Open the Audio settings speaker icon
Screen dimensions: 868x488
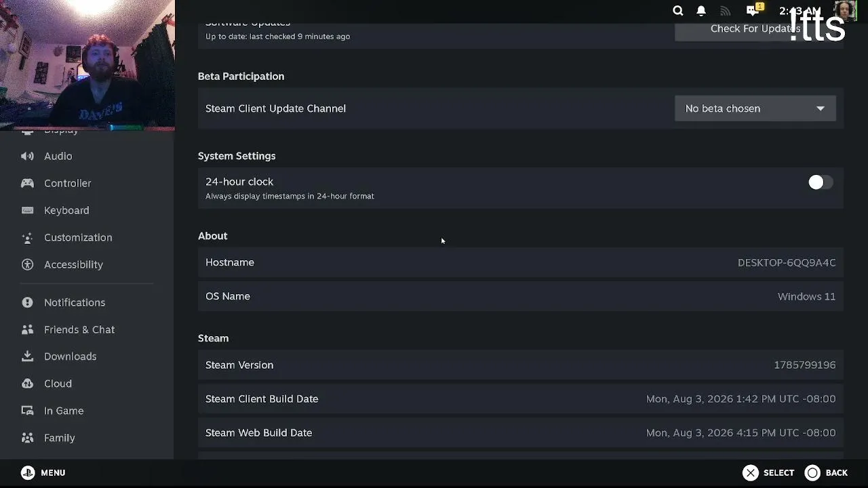(27, 156)
